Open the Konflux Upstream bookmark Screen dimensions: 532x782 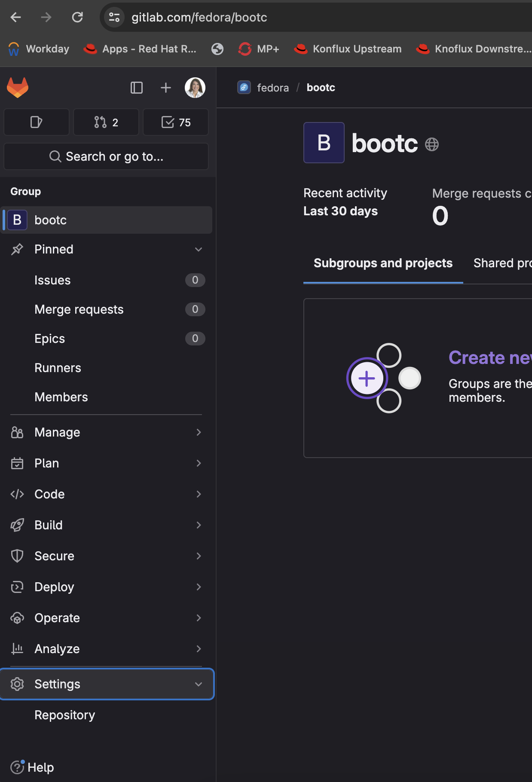348,49
